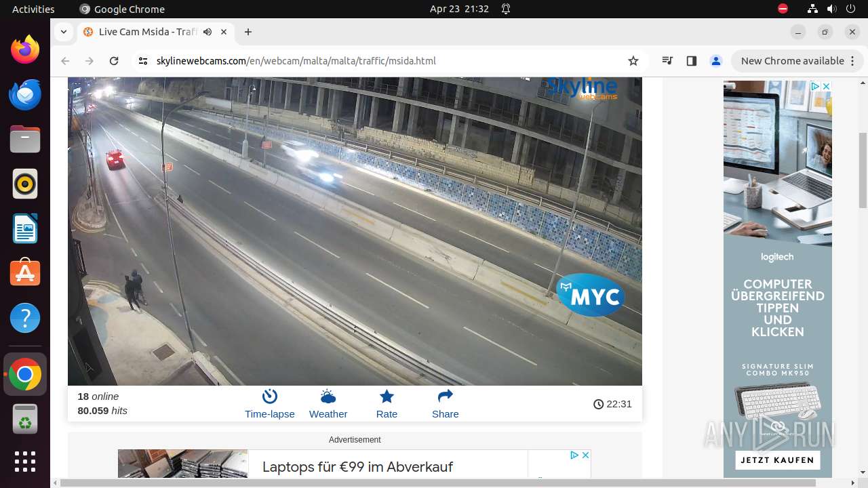Viewport: 868px width, 488px height.
Task: Share the webcam
Action: tap(445, 404)
